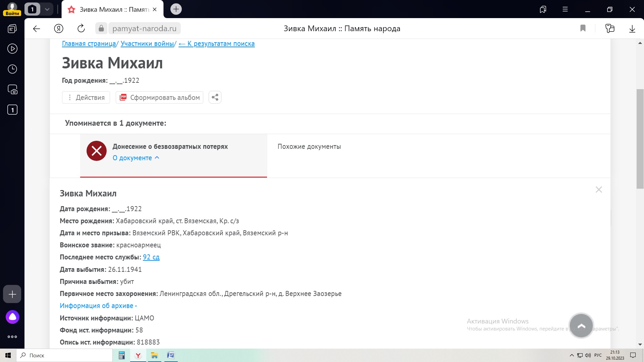Click the share icon button
This screenshot has width=644, height=362.
pyautogui.click(x=215, y=97)
